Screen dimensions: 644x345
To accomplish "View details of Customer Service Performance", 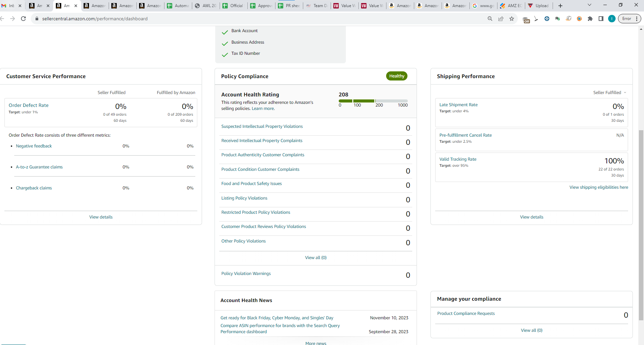I will [101, 217].
